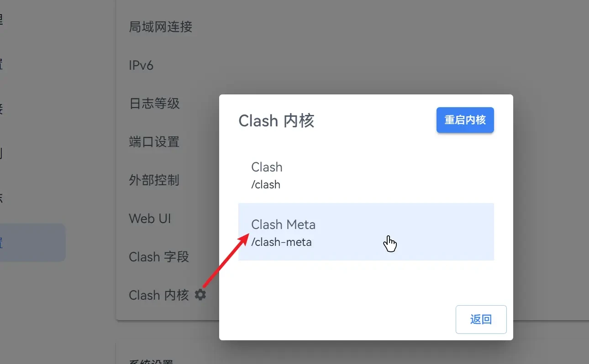Click the Clash 内核 setting label
This screenshot has width=589, height=364.
click(159, 295)
